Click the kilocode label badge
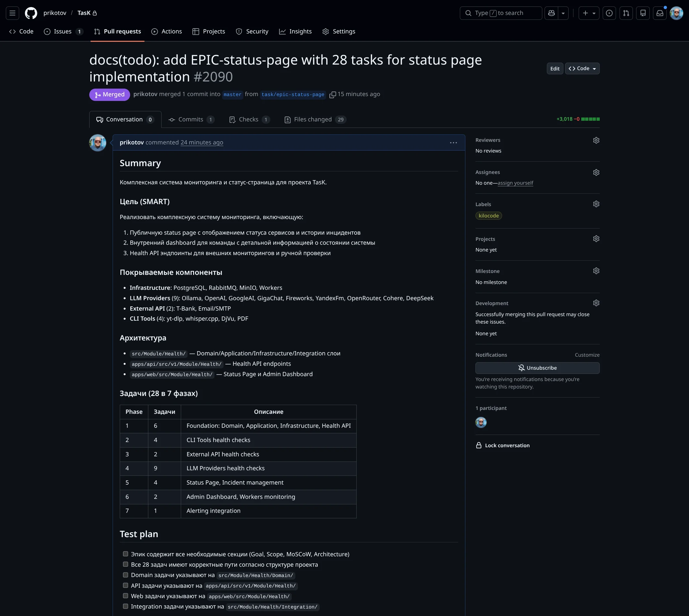The image size is (689, 616). [488, 216]
